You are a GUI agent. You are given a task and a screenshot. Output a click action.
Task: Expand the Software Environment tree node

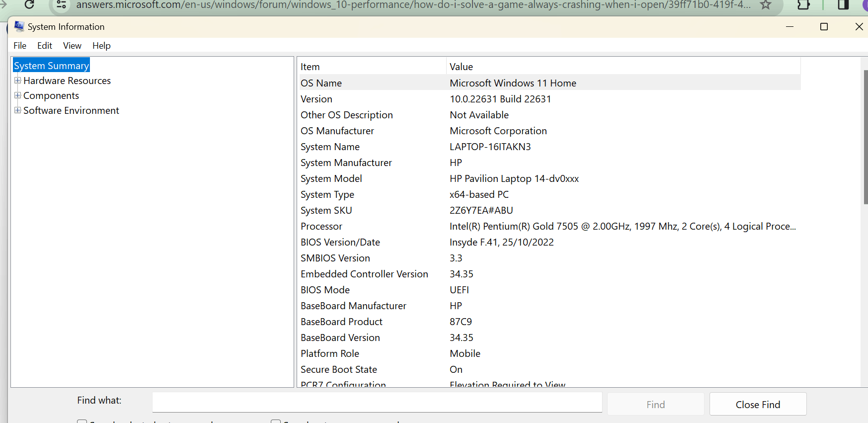point(18,110)
